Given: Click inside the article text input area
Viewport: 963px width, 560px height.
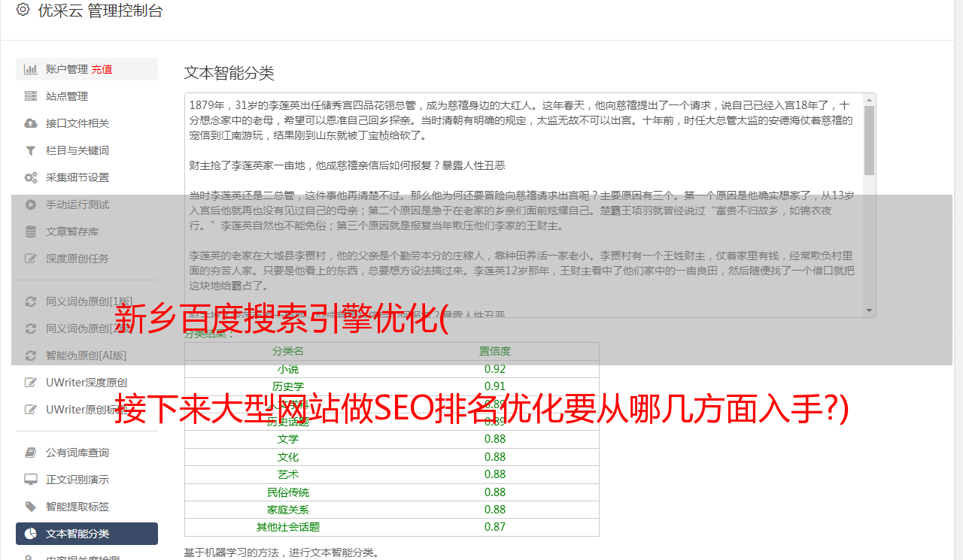Looking at the screenshot, I should coord(523,204).
